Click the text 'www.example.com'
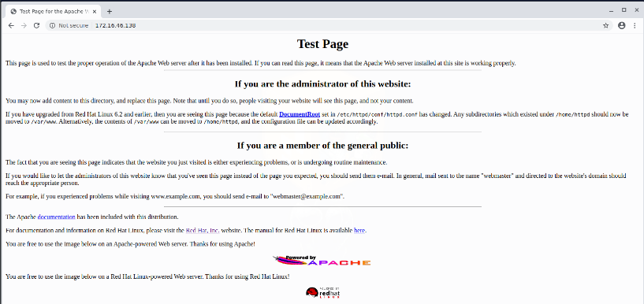 (x=175, y=197)
